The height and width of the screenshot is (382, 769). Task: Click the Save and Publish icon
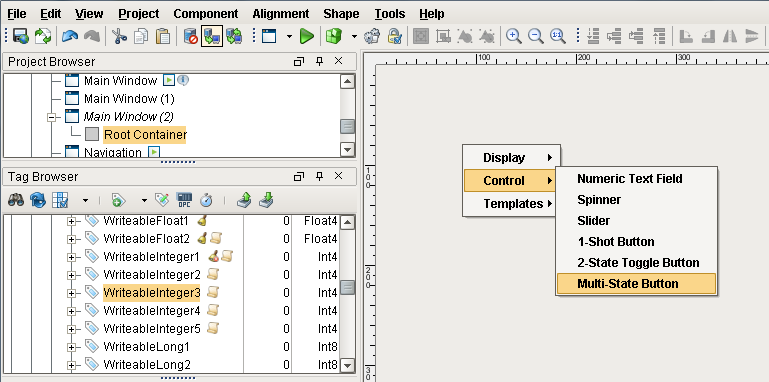pos(21,36)
